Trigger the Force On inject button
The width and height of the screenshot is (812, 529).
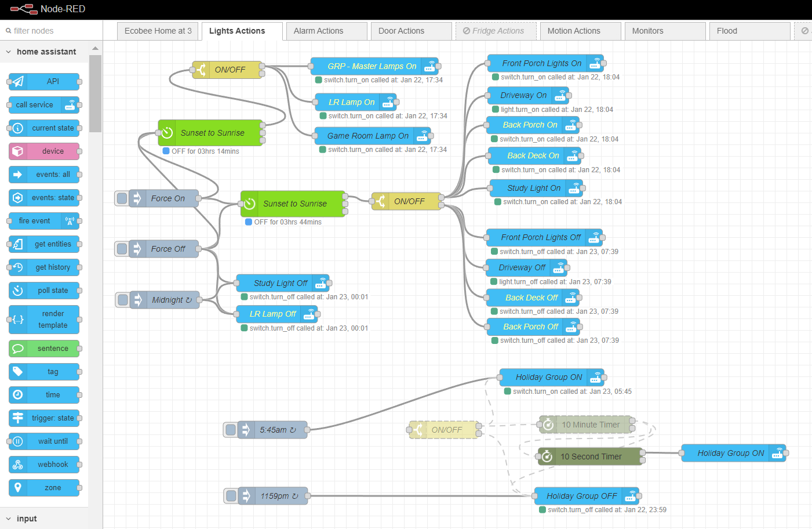[122, 198]
